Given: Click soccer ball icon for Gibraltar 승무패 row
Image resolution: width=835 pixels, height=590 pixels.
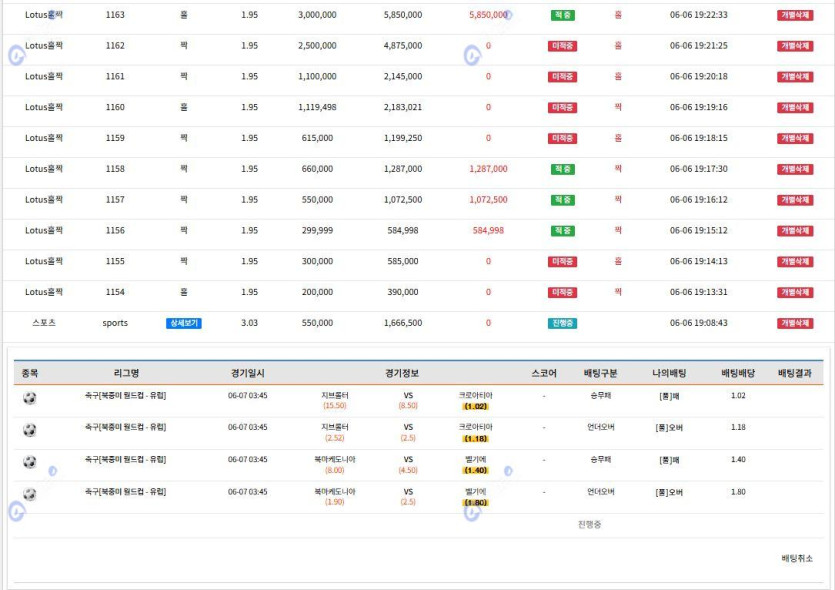Looking at the screenshot, I should 30,399.
